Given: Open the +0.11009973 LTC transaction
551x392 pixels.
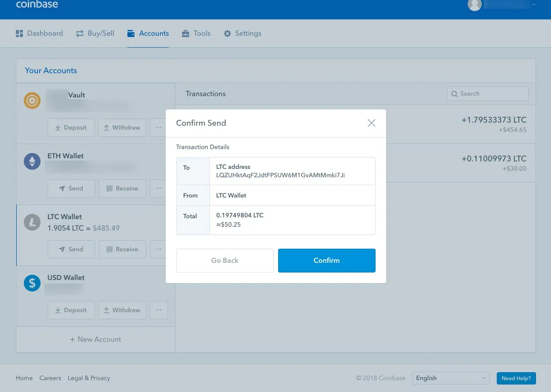Looking at the screenshot, I should (494, 159).
